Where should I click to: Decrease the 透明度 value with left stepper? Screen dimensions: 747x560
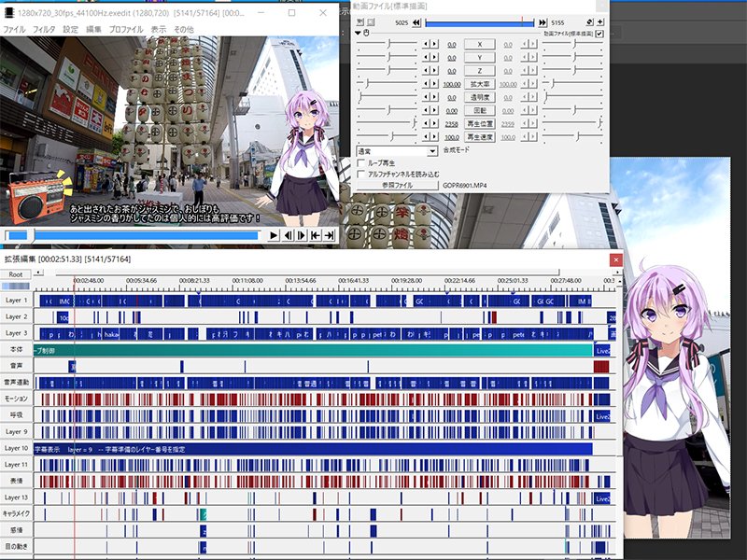tap(426, 97)
